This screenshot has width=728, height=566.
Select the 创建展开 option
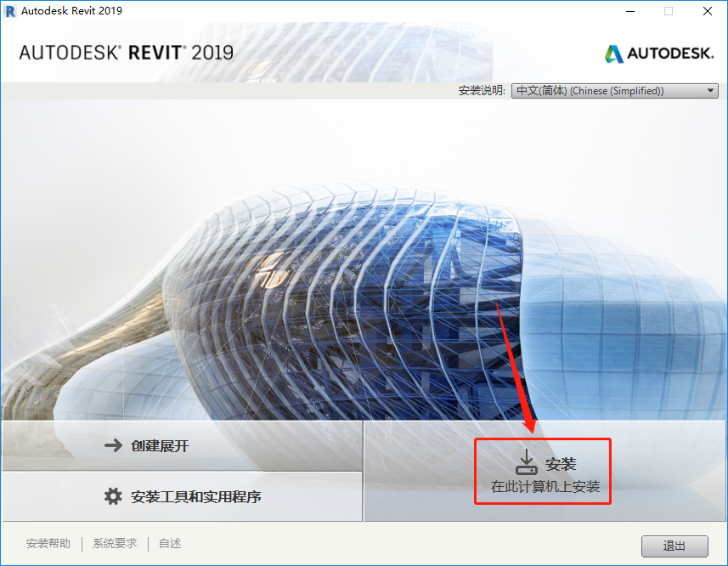coord(183,445)
